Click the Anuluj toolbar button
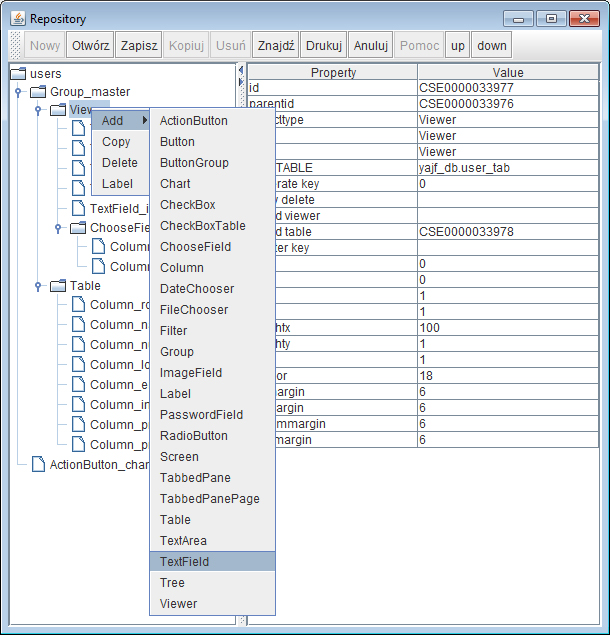 (371, 45)
